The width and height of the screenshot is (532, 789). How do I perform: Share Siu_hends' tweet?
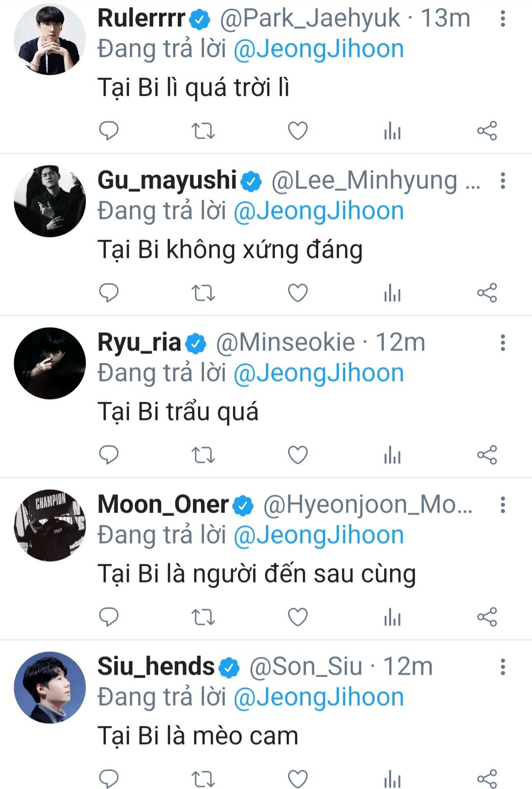click(x=487, y=779)
